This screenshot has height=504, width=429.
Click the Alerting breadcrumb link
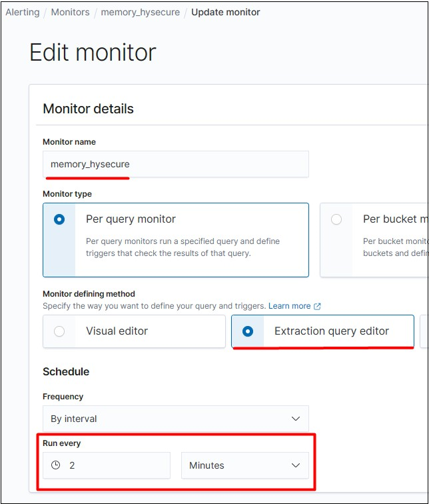point(23,12)
